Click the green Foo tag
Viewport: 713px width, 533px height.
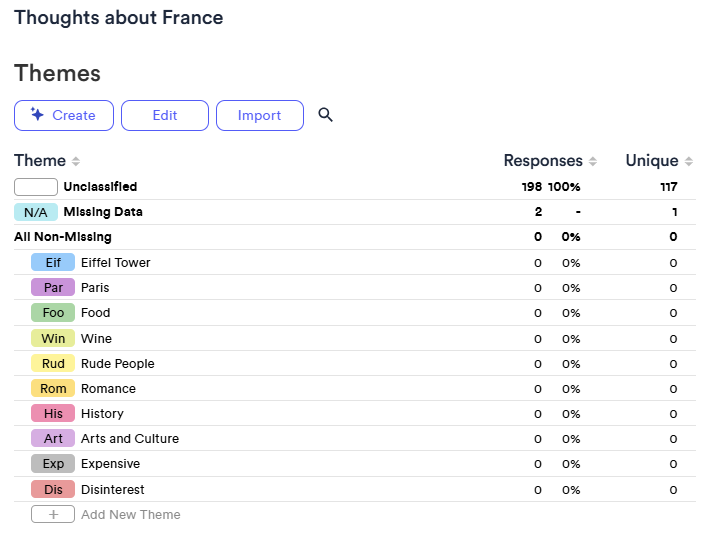coord(53,312)
